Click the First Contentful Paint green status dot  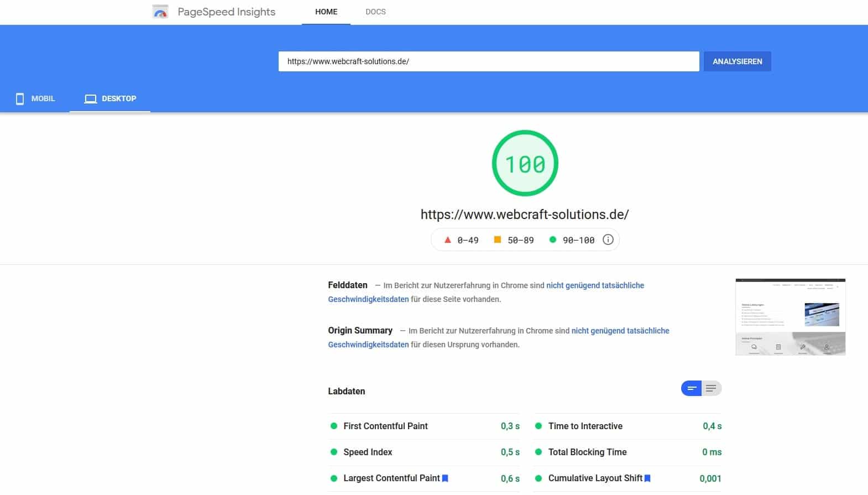[334, 426]
